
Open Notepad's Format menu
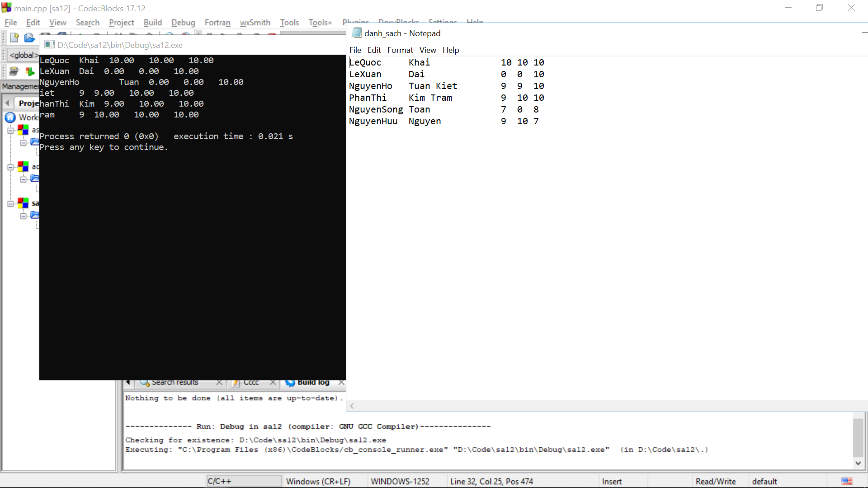(x=400, y=50)
